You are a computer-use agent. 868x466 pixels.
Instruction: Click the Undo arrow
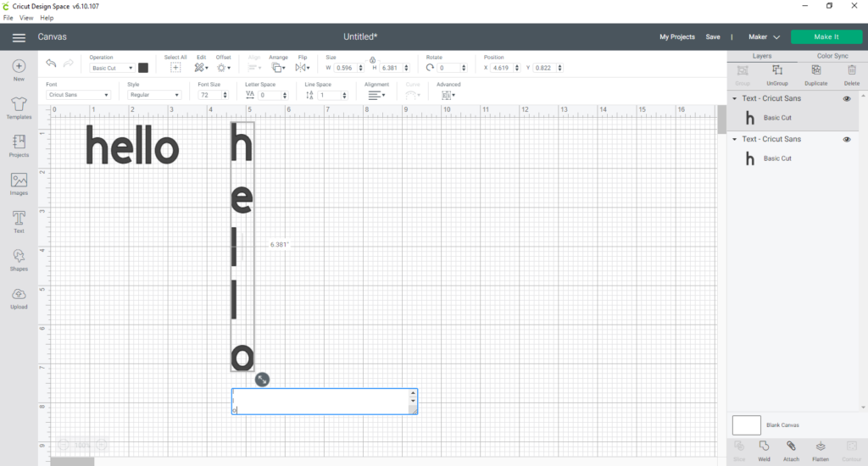tap(51, 64)
